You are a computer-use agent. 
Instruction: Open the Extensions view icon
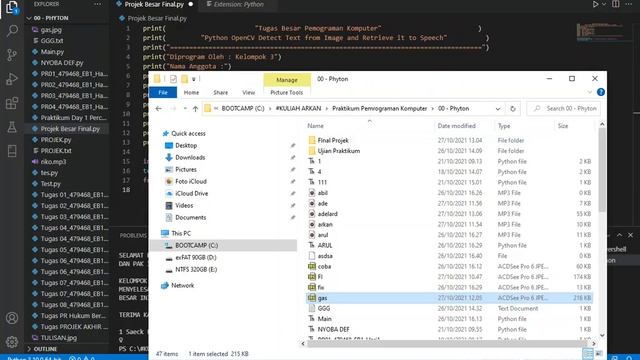[x=12, y=103]
